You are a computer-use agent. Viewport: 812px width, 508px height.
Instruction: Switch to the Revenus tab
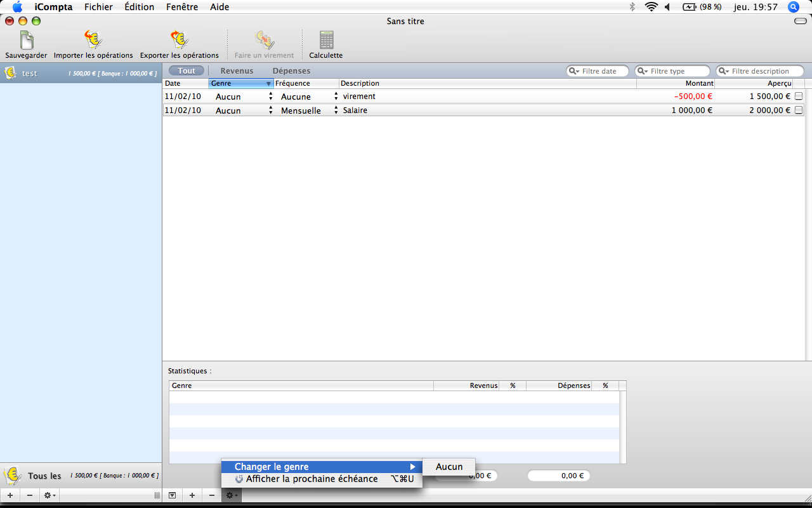coord(237,71)
